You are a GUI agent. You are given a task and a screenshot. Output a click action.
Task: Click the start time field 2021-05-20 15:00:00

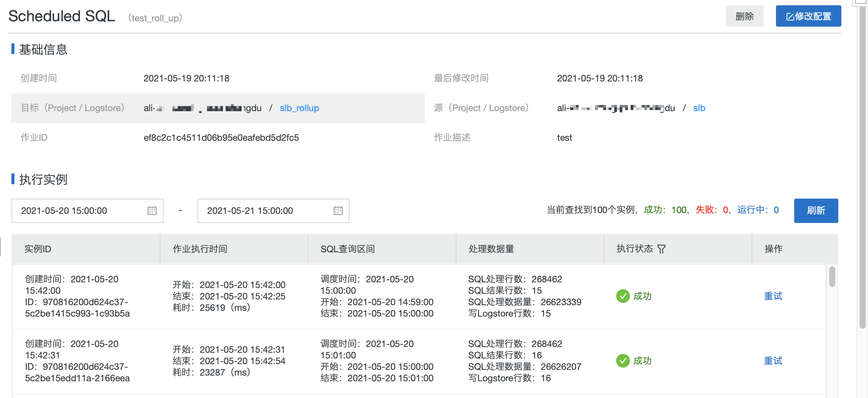tap(87, 211)
